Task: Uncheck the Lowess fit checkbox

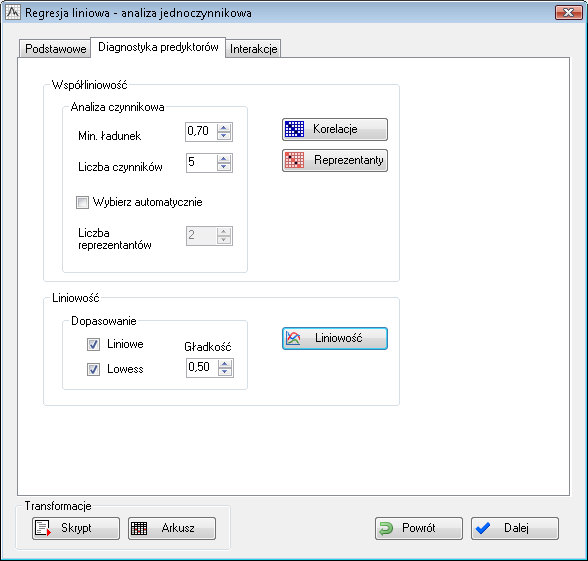Action: click(x=93, y=369)
